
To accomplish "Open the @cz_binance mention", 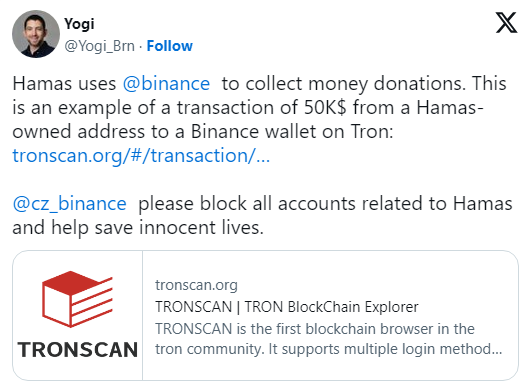I will coord(69,203).
